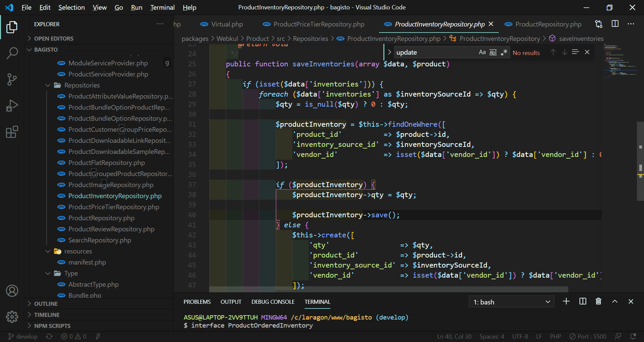Toggle find in selection icon
Screen dimensions: 644x342
pyautogui.click(x=576, y=52)
